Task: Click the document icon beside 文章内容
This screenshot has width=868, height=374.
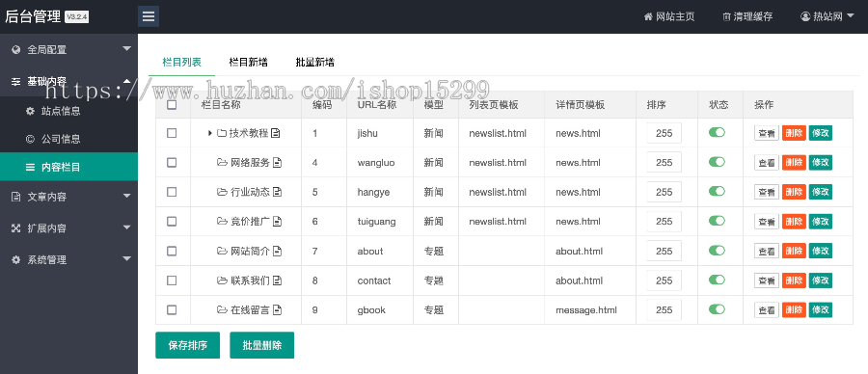Action: (16, 197)
